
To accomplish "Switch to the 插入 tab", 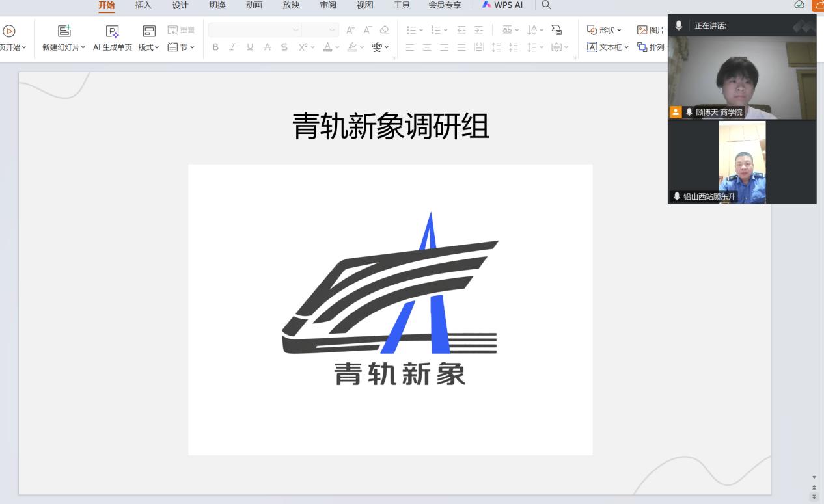I will click(x=143, y=5).
